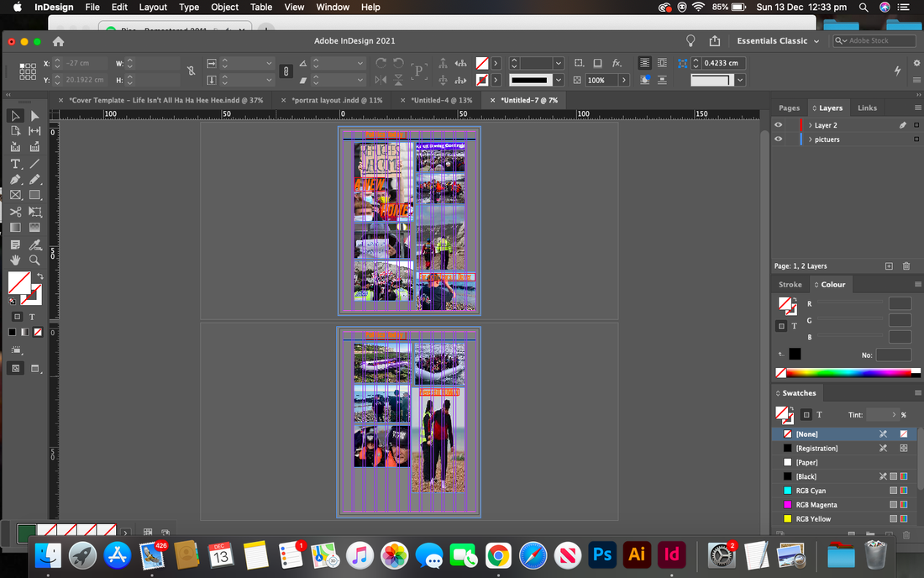Set formatting affects text in toolbox
924x578 pixels.
pyautogui.click(x=32, y=317)
